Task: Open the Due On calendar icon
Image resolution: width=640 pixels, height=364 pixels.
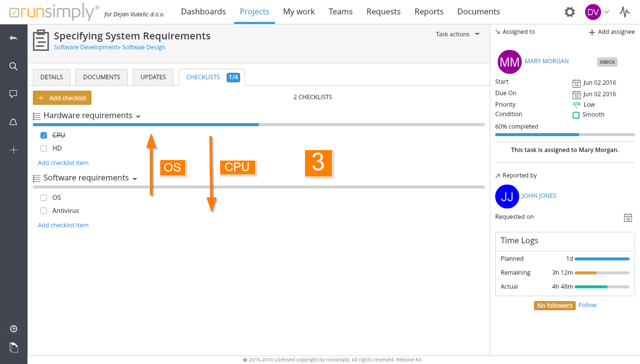Action: [577, 94]
